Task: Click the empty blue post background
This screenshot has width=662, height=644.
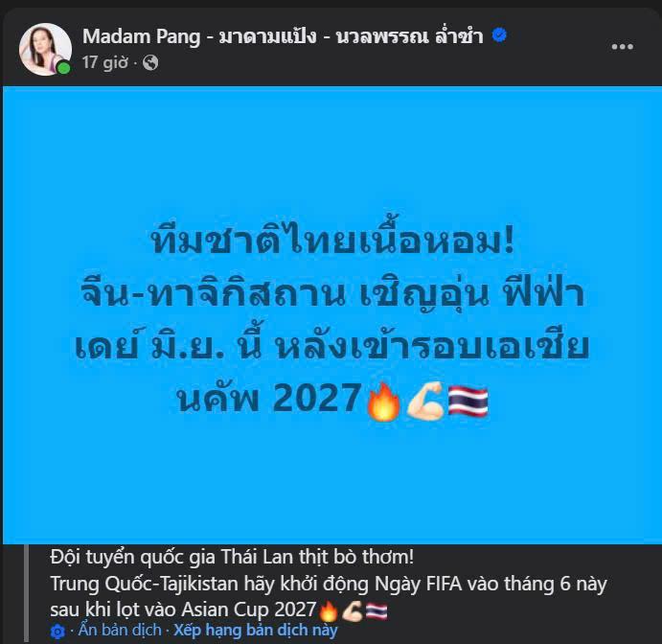Action: (331, 148)
